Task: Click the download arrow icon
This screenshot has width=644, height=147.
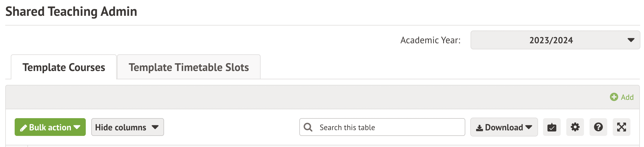Action: (x=479, y=128)
